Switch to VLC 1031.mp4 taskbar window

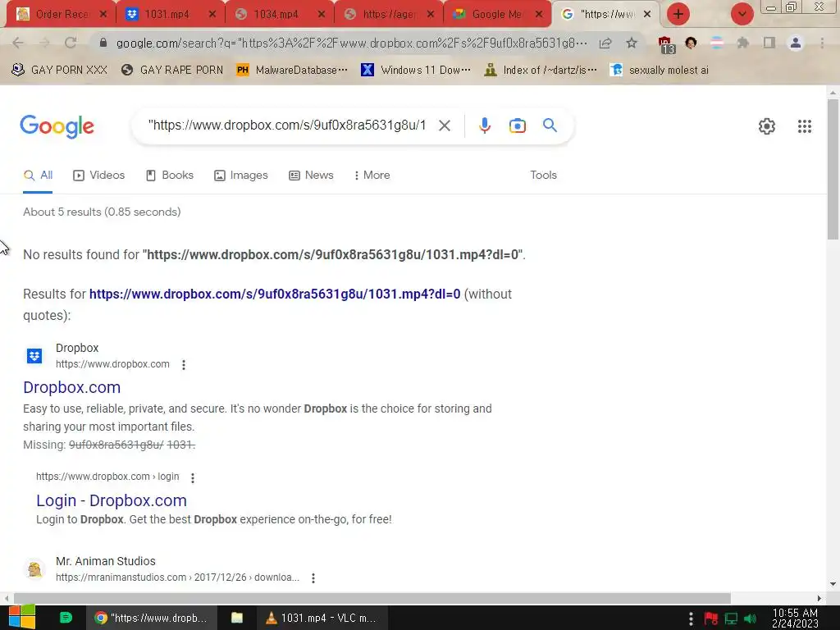[x=322, y=618]
